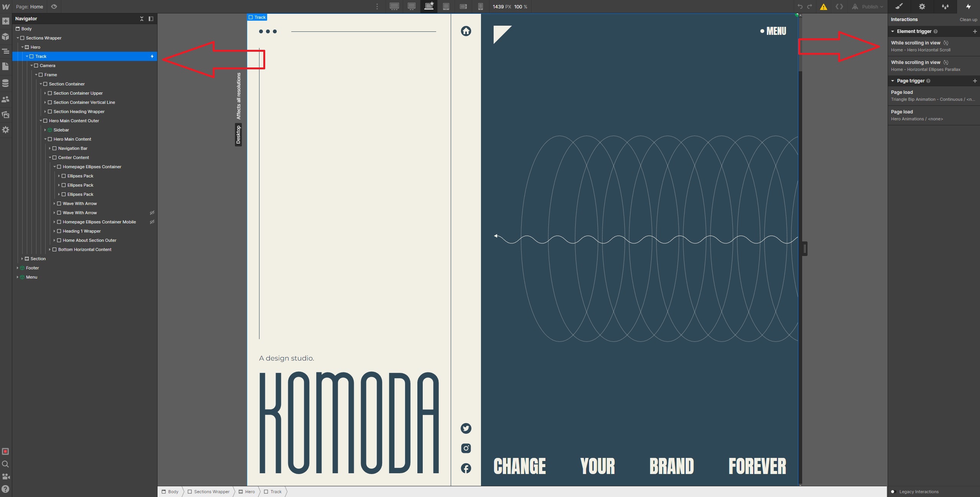Open Home - Hero Horizontal Scroll interaction
Screen dimensions: 980x497
(x=934, y=46)
